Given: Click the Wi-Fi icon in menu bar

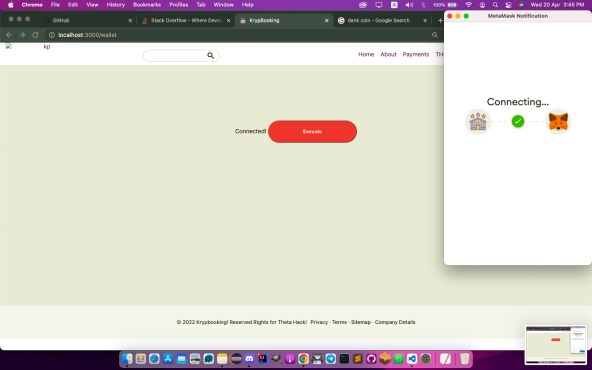Looking at the screenshot, I should 469,5.
